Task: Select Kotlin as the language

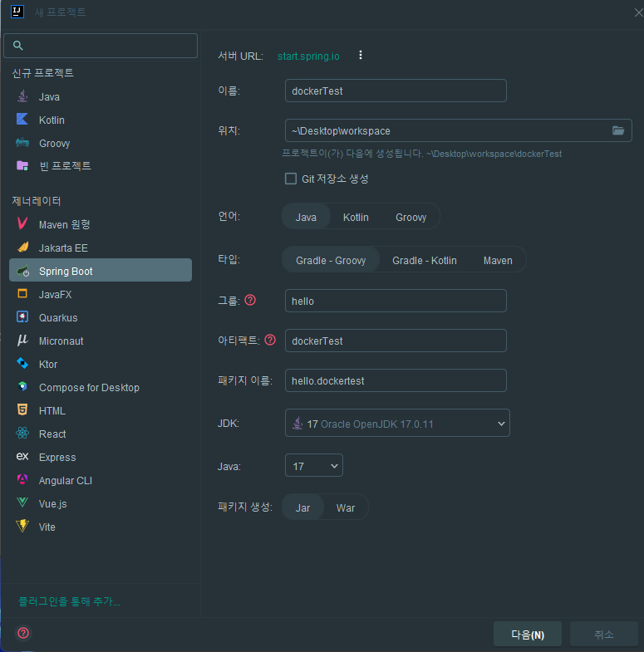Action: click(356, 217)
